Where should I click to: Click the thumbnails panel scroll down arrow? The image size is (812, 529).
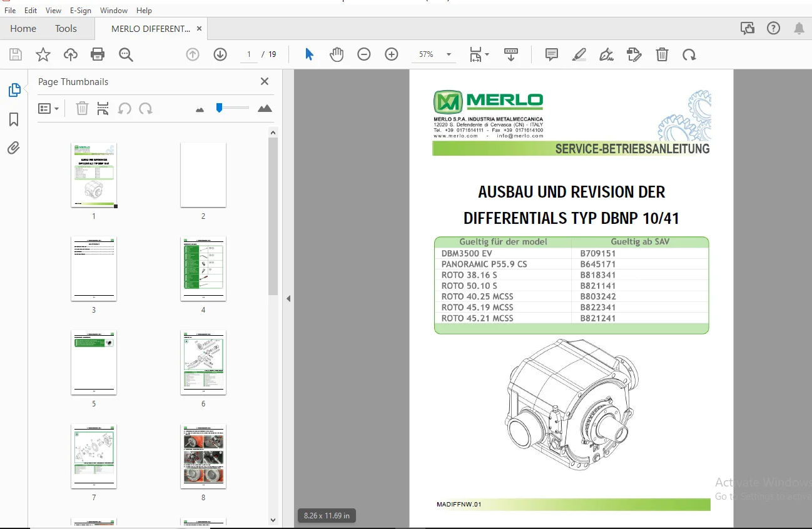(273, 520)
